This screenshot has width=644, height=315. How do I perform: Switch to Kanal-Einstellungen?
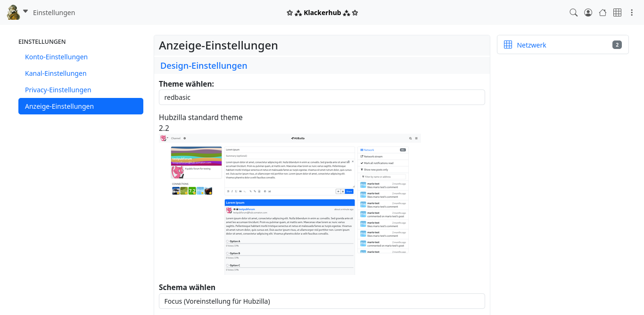click(x=56, y=73)
